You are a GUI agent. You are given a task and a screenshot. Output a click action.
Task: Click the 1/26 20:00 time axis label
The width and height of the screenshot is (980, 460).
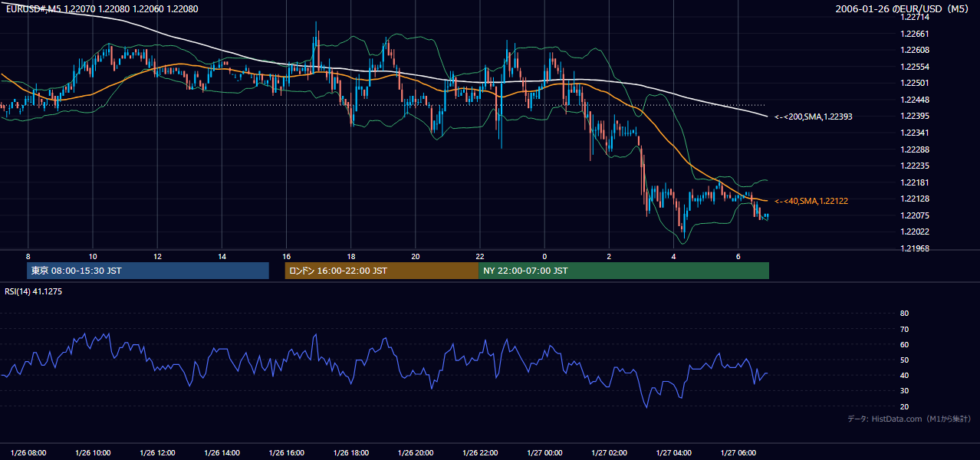[x=416, y=453]
